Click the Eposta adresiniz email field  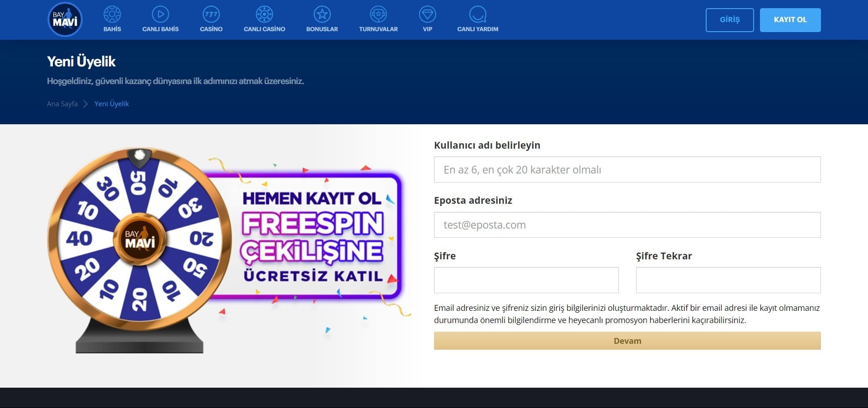point(627,225)
